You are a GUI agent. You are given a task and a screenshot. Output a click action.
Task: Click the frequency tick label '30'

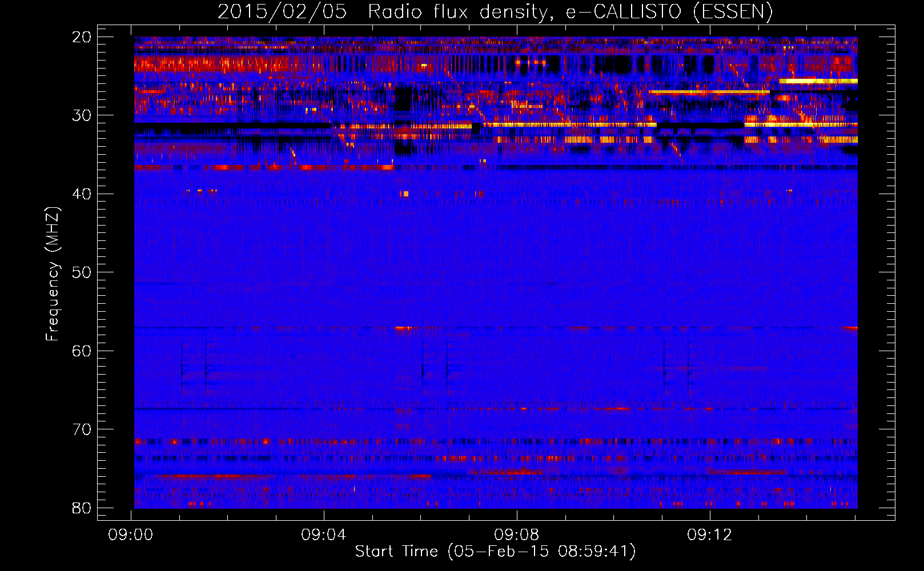click(x=82, y=115)
